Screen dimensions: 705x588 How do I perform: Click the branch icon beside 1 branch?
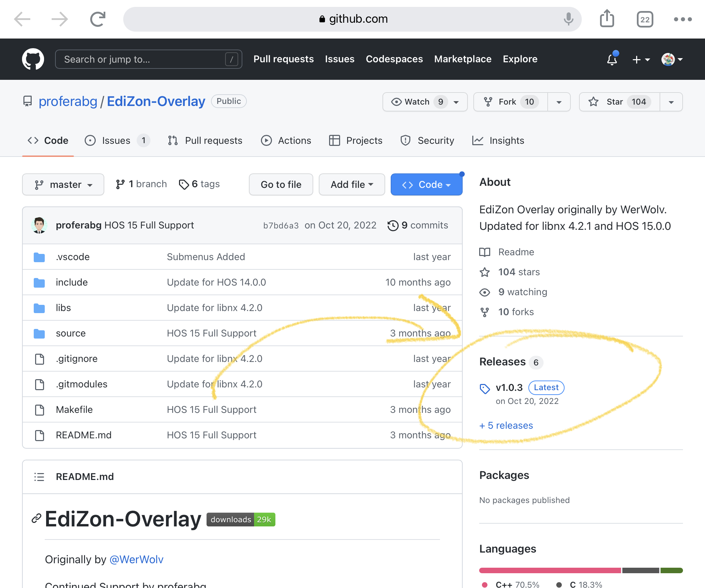pos(120,184)
